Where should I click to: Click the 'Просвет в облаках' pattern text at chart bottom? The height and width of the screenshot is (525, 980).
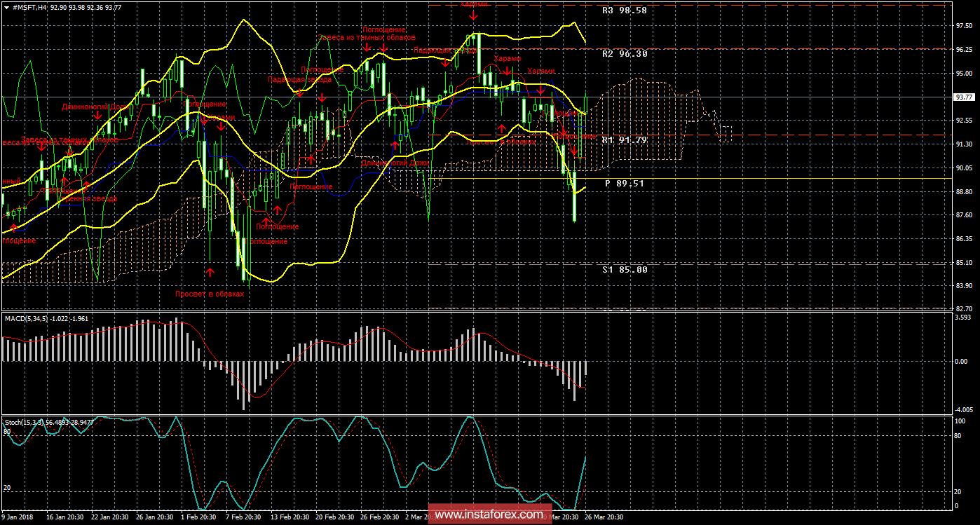tap(210, 294)
